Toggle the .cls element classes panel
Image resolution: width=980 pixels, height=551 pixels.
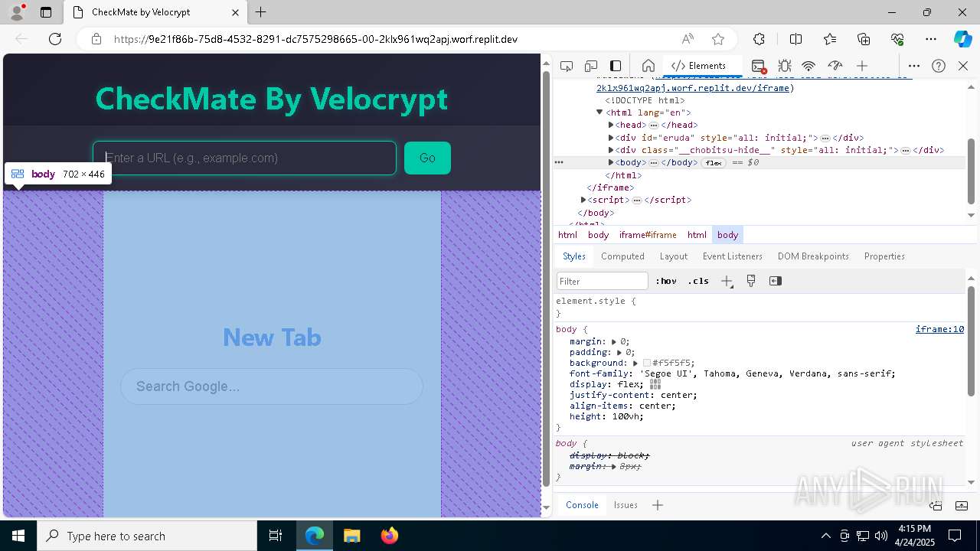coord(698,281)
